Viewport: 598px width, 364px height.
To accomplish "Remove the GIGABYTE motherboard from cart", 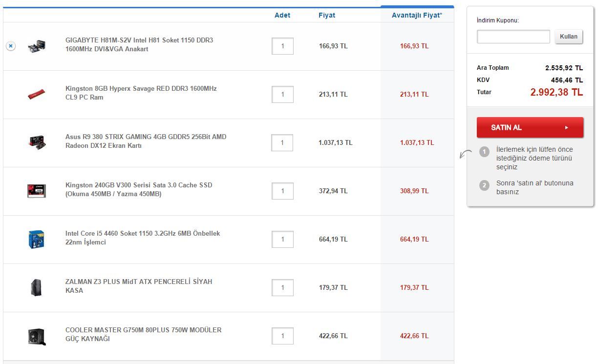I will (x=11, y=46).
